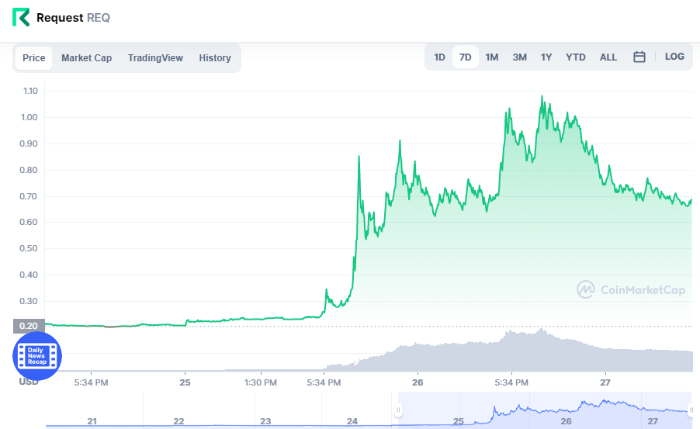Open the TradingView tab
Screen dimensions: 700x429
(x=155, y=58)
